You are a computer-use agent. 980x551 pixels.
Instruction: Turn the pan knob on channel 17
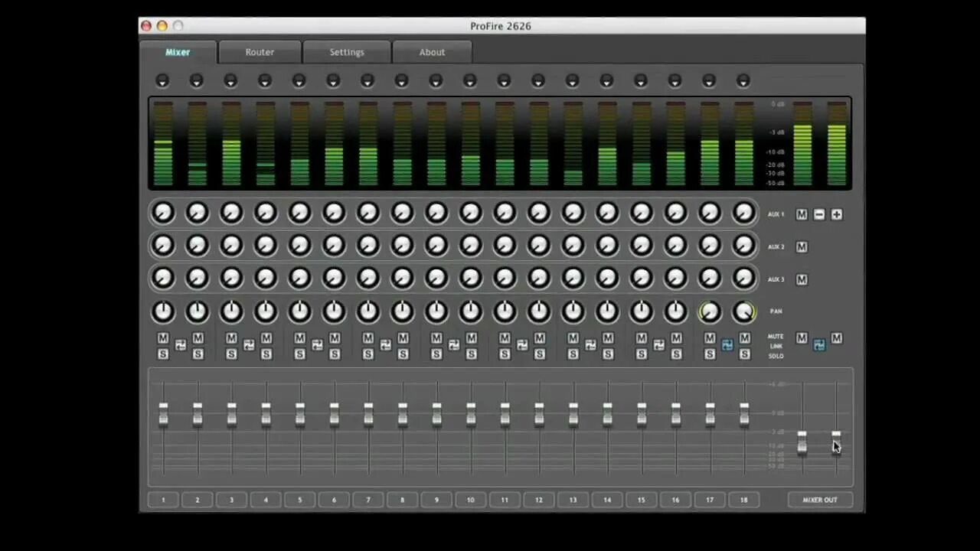pos(709,311)
